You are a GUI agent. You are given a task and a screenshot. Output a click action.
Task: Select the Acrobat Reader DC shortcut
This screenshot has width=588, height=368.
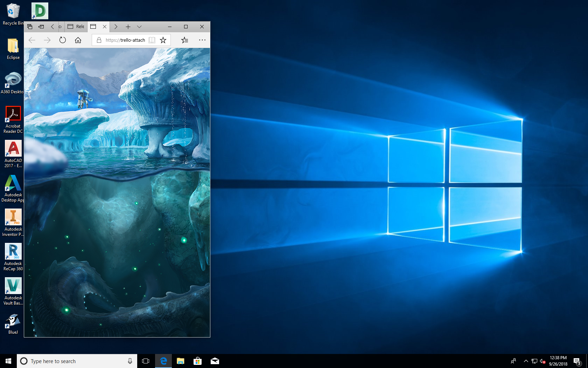(13, 120)
